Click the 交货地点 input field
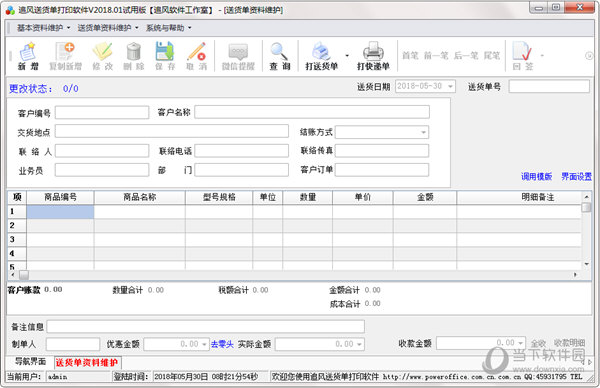Viewport: 600px width, 388px height. (x=171, y=131)
